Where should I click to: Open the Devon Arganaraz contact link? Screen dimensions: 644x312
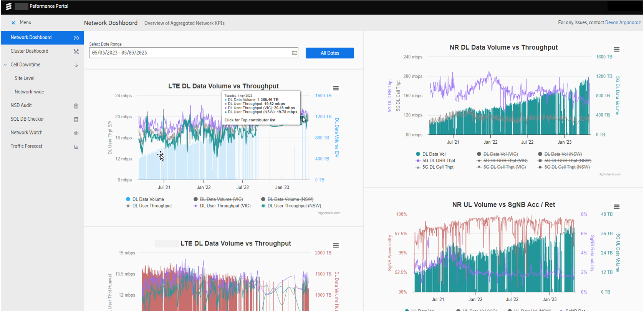(x=623, y=23)
